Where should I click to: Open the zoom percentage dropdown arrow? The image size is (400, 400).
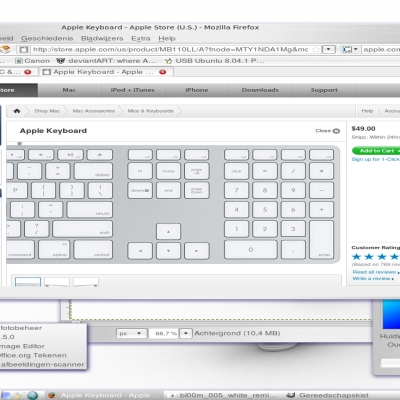point(186,333)
